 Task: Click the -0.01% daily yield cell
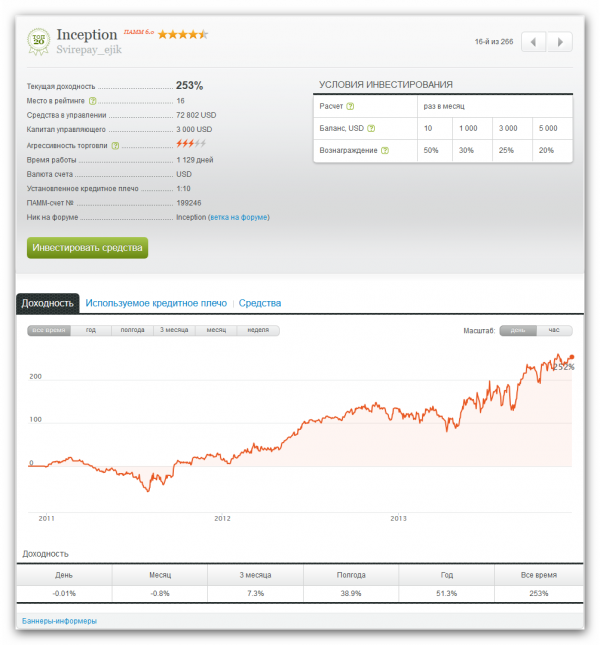[x=64, y=594]
